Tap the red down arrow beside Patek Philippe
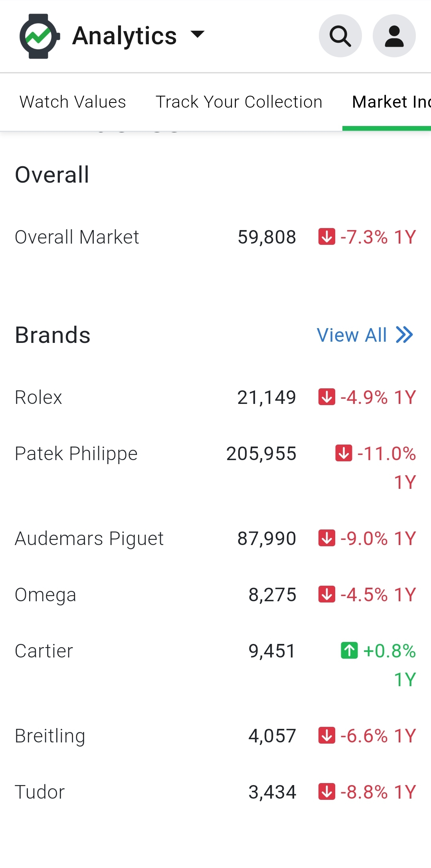This screenshot has width=431, height=868. [x=344, y=453]
